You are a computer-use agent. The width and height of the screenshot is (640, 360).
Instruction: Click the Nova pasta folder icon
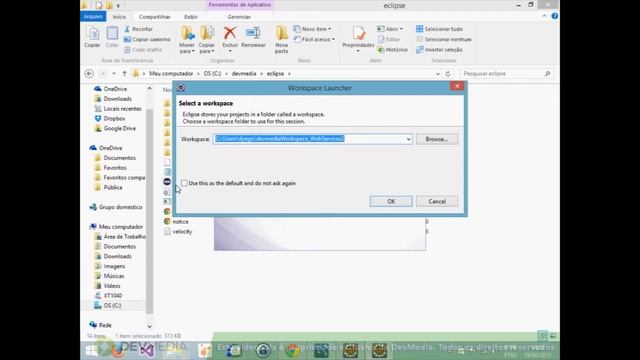pyautogui.click(x=282, y=33)
